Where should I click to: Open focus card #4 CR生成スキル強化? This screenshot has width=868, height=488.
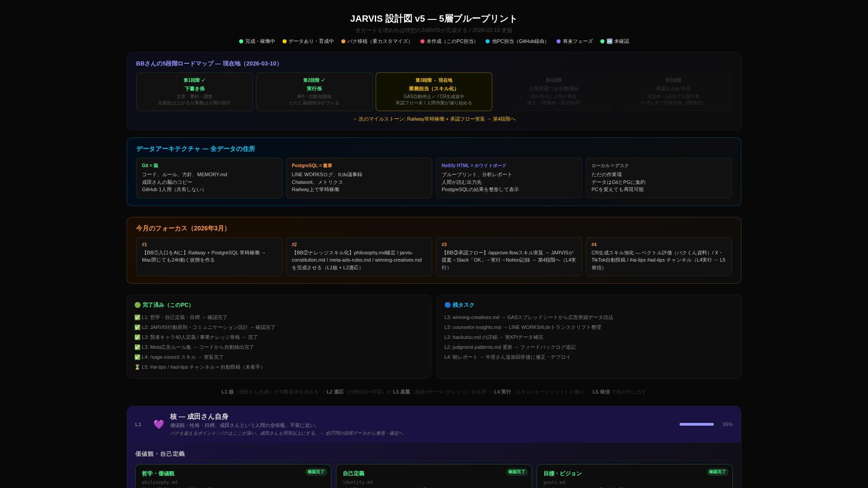659,257
